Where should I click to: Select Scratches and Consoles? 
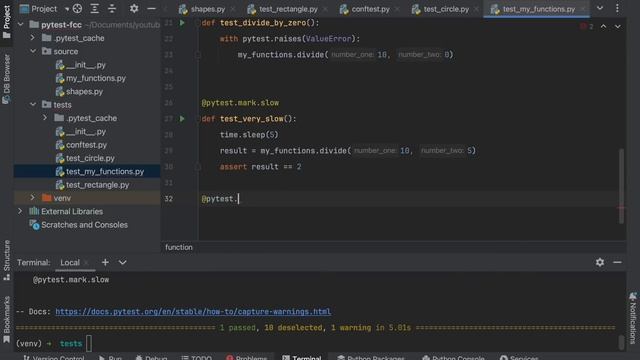[84, 225]
